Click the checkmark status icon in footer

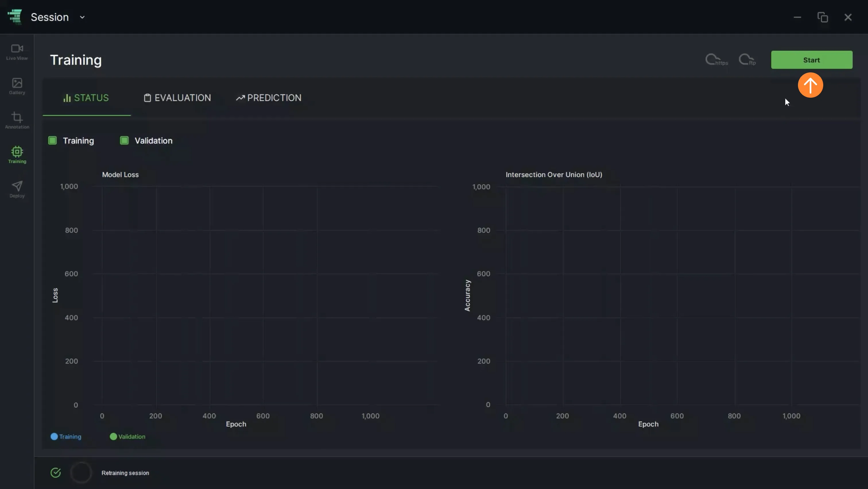pyautogui.click(x=56, y=473)
